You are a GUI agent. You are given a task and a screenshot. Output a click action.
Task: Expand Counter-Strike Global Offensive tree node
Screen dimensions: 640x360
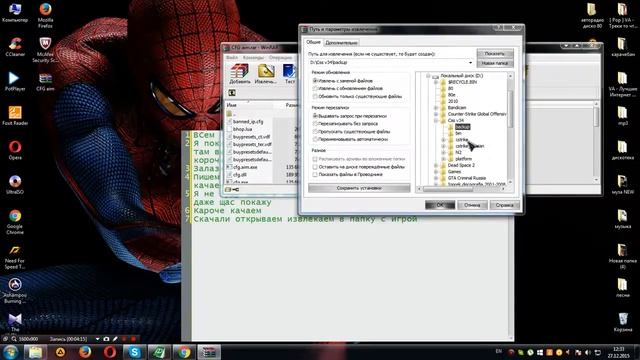pyautogui.click(x=436, y=114)
